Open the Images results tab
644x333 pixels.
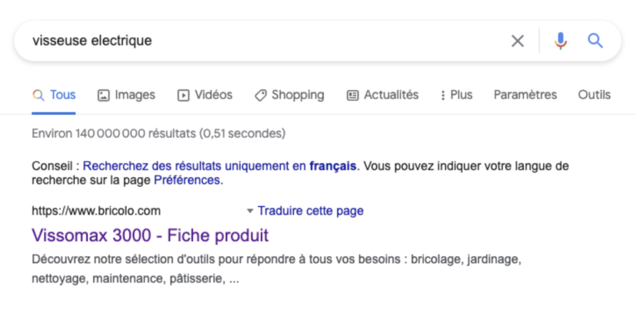click(x=126, y=95)
